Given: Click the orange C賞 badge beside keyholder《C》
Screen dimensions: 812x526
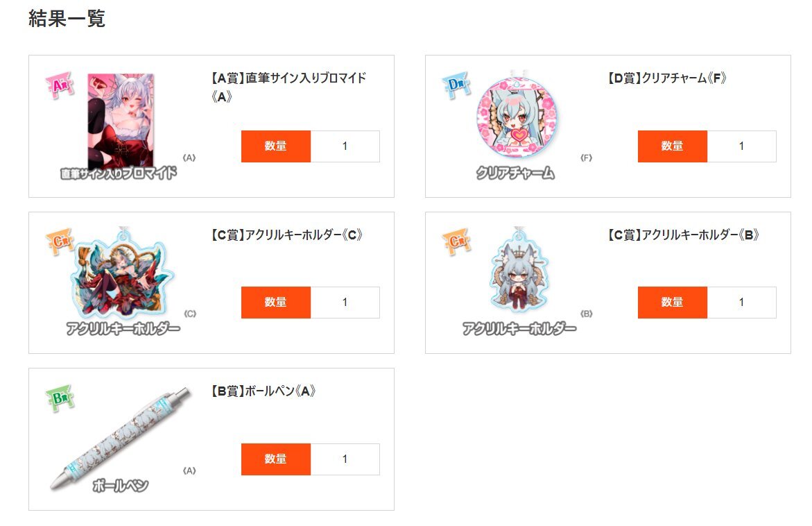Looking at the screenshot, I should [x=60, y=241].
